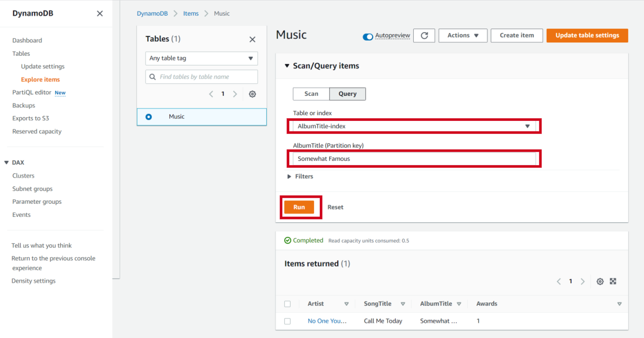644x338 pixels.
Task: Open Density settings link
Action: [33, 281]
